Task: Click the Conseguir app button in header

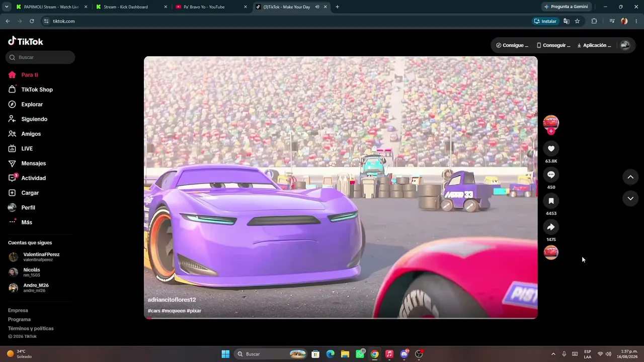Action: [553, 45]
